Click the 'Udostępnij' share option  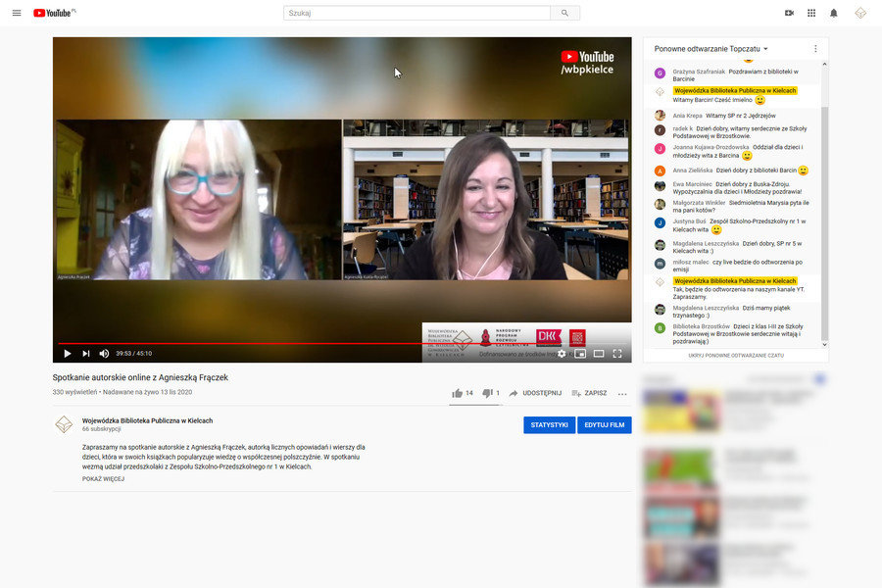[535, 393]
